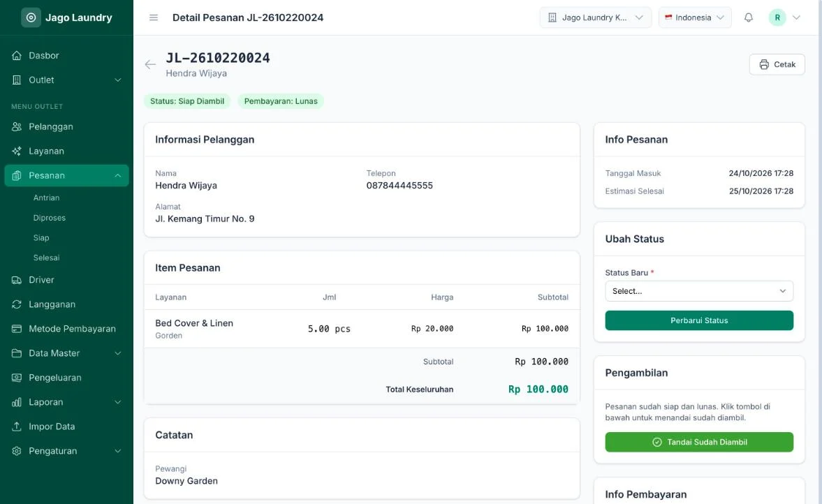Open Siap submenu item
The image size is (822, 504).
tap(41, 237)
